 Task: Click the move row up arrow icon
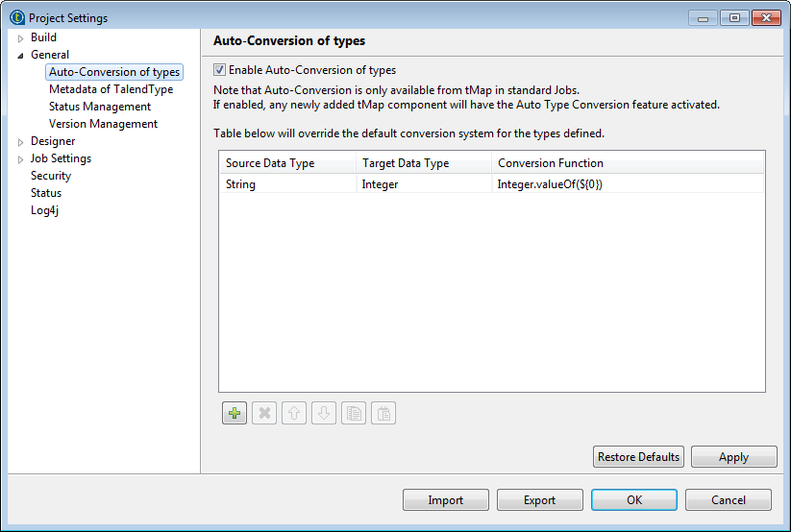pos(294,413)
